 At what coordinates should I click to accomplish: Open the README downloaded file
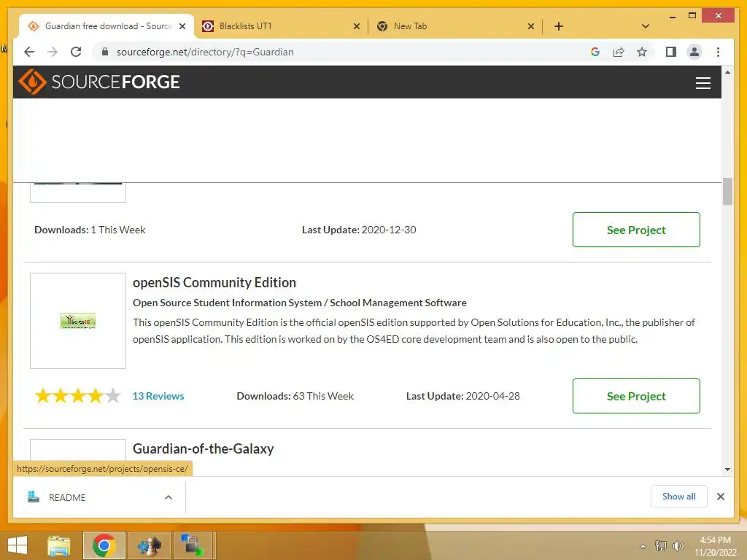pyautogui.click(x=99, y=497)
